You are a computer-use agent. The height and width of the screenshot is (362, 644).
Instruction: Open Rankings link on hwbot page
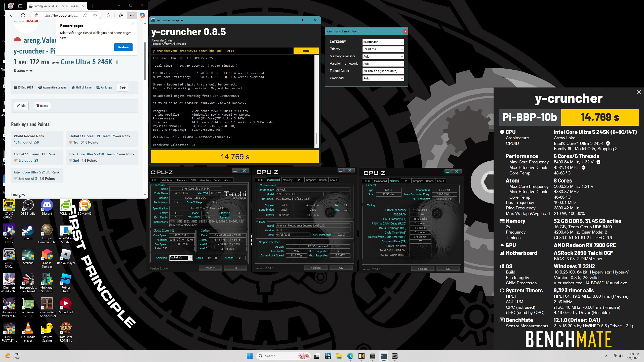click(104, 87)
